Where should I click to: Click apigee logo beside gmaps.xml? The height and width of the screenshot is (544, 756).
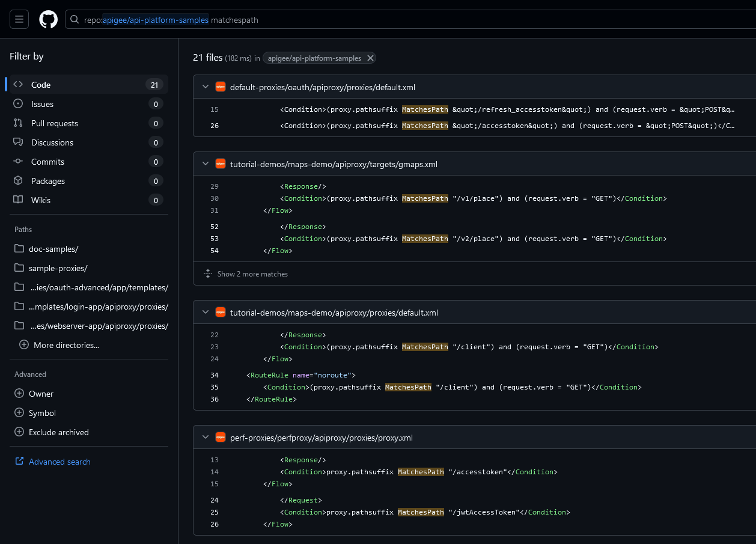(221, 164)
